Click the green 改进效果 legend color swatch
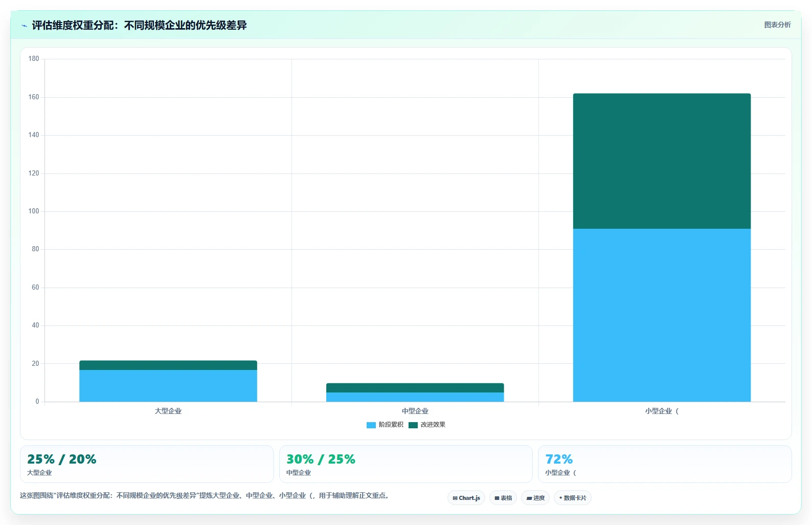This screenshot has height=525, width=812. [x=413, y=425]
